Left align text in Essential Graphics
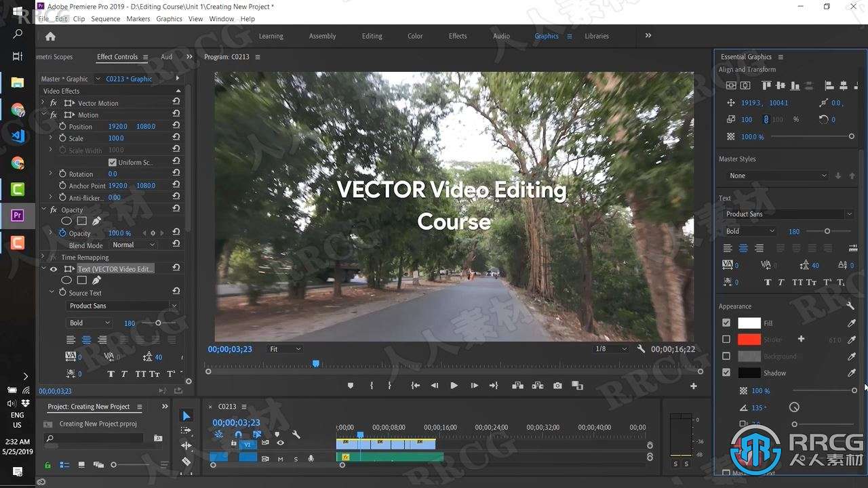 click(x=728, y=248)
